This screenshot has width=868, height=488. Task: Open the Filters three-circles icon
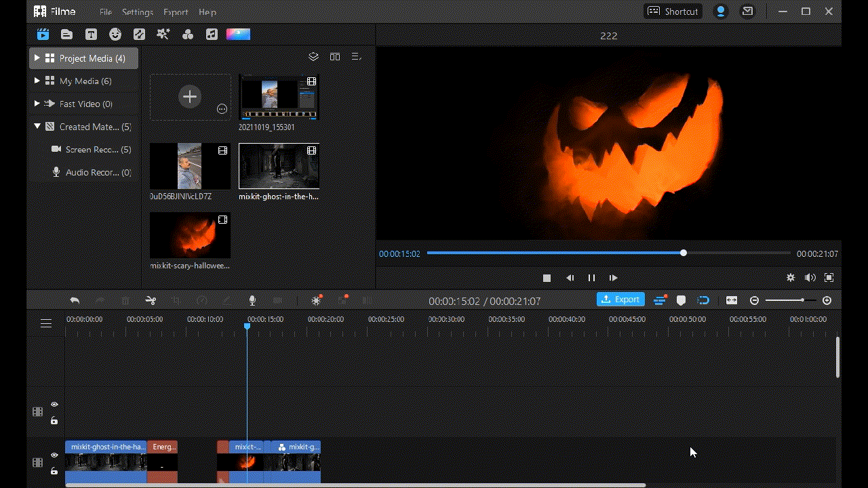(x=188, y=34)
